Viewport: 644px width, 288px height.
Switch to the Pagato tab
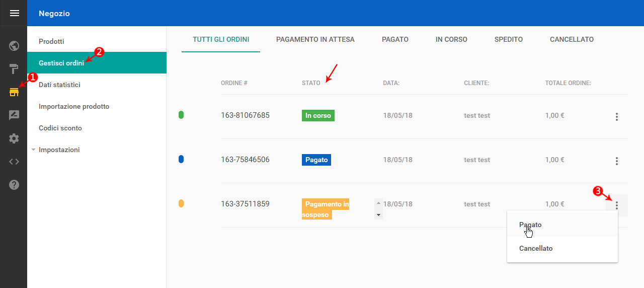coord(395,39)
